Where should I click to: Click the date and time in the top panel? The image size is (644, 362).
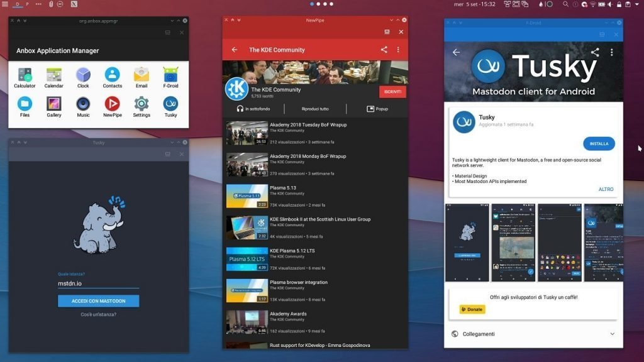click(x=475, y=4)
